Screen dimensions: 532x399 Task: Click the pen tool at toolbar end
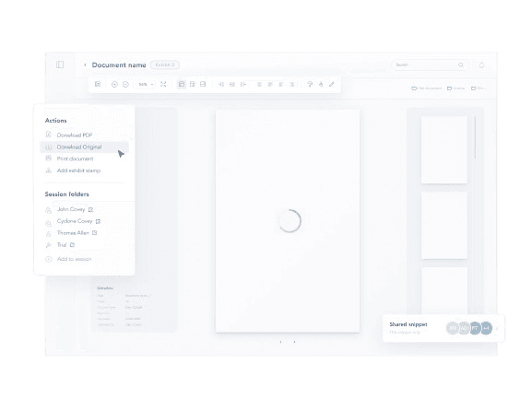point(332,84)
